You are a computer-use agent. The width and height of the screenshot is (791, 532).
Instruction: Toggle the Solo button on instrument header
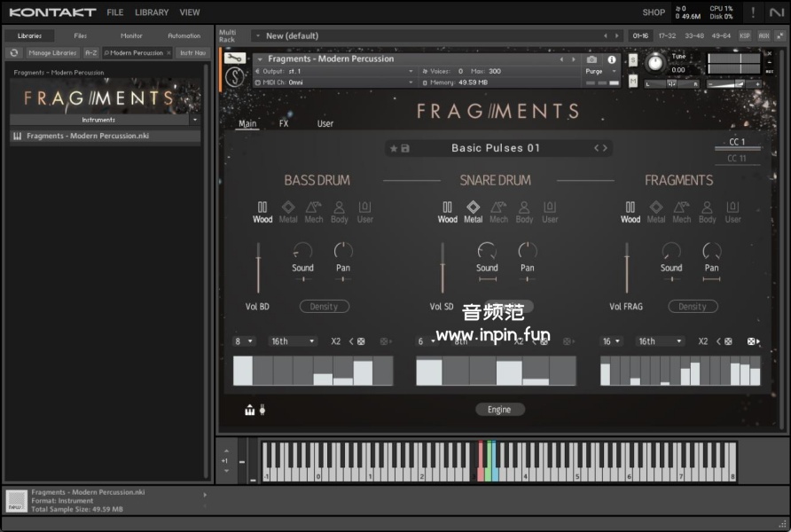click(633, 59)
